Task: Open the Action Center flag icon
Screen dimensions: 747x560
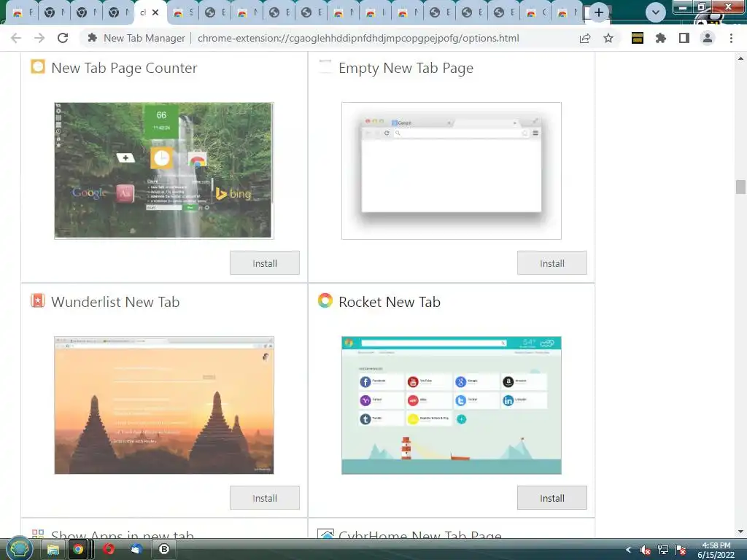Action: [x=681, y=550]
